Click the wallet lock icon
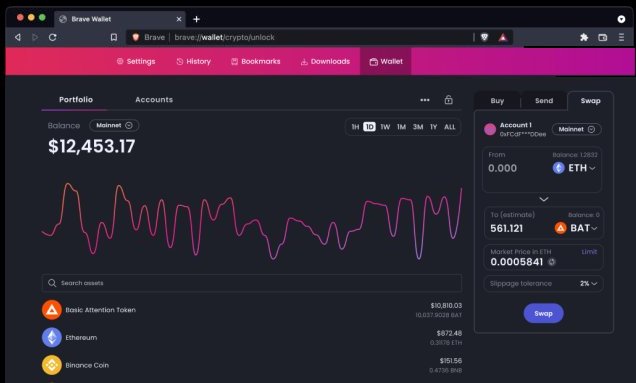Viewport: 636px width, 383px height. 448,100
